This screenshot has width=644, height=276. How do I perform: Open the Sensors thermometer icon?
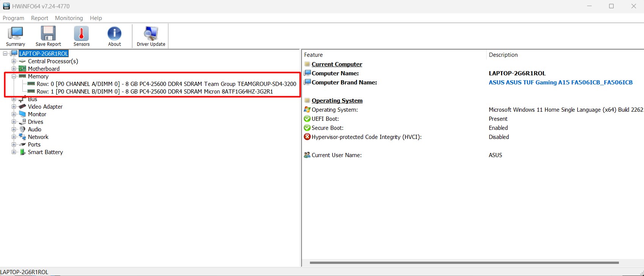tap(81, 33)
